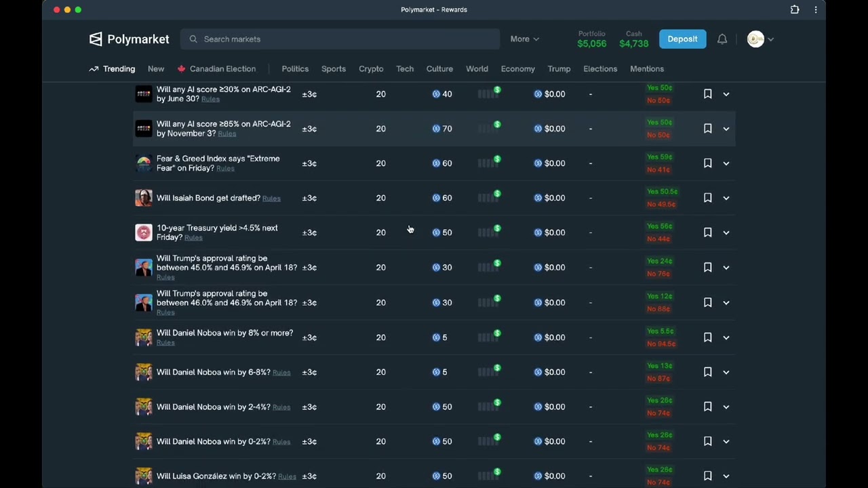Expand the ARC-AGI-2 by November 3 row
The image size is (868, 488).
[726, 129]
